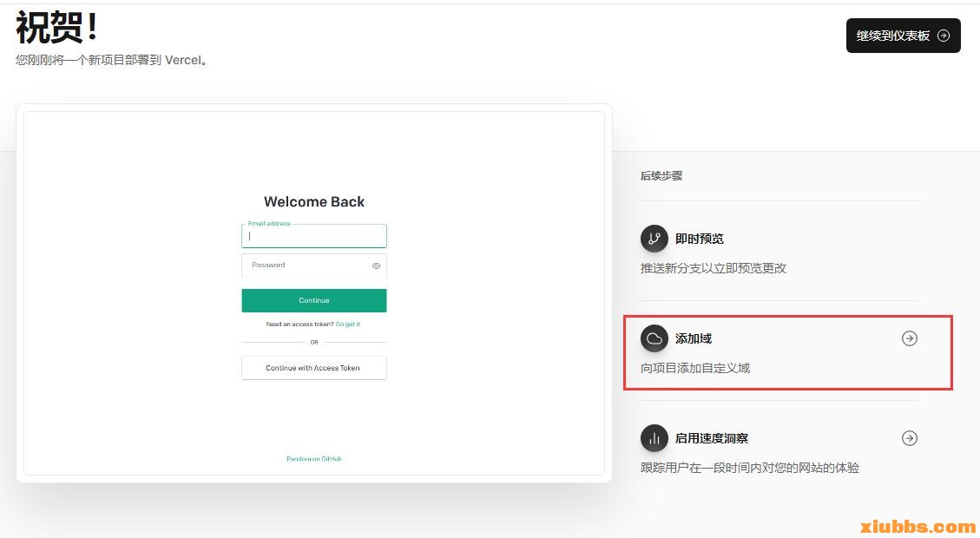Viewport: 980px width, 538px height.
Task: Continue to dashboard via 继续到仪表板 button
Action: coord(903,36)
